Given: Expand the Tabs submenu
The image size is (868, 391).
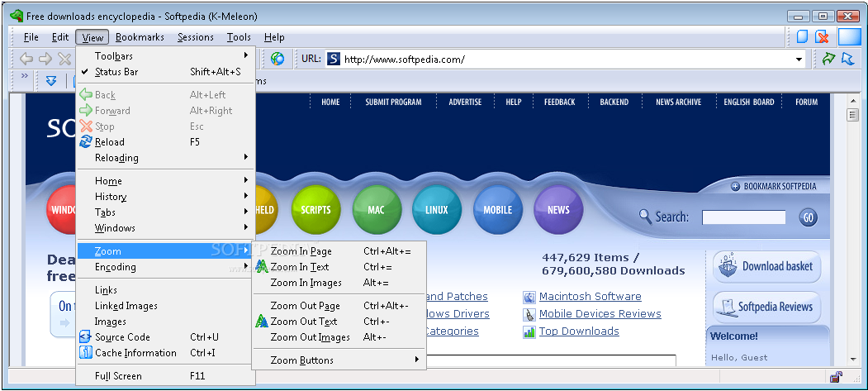Looking at the screenshot, I should [165, 212].
